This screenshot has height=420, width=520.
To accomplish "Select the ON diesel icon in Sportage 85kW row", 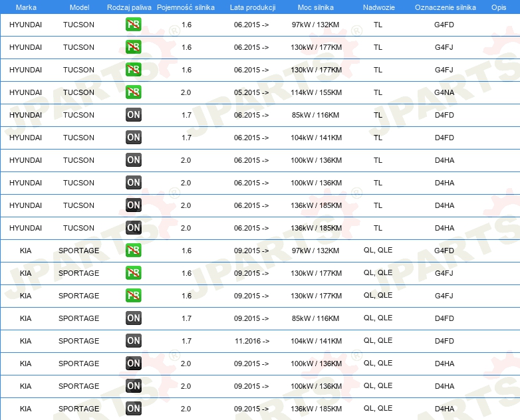I will [x=133, y=318].
